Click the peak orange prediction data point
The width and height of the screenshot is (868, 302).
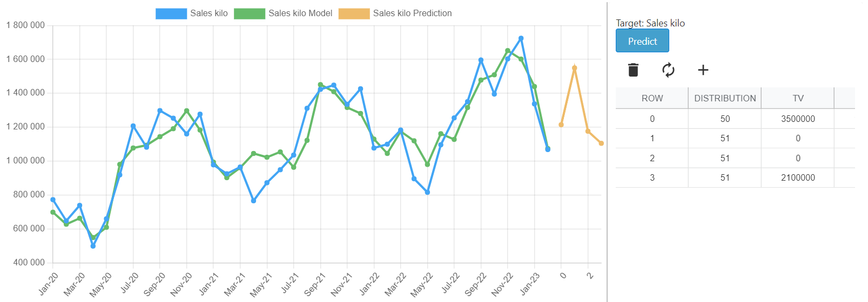(575, 68)
